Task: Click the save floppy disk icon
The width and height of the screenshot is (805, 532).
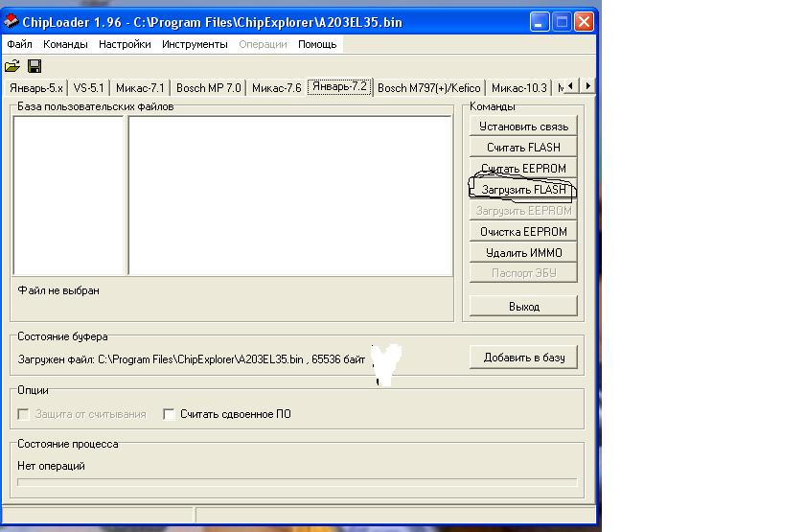Action: [34, 66]
